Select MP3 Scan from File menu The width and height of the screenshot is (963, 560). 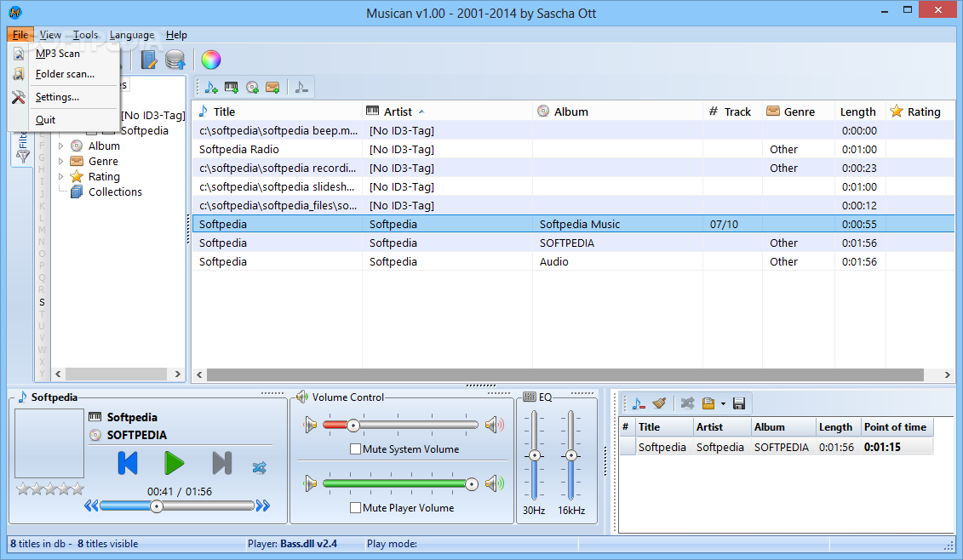click(x=58, y=54)
